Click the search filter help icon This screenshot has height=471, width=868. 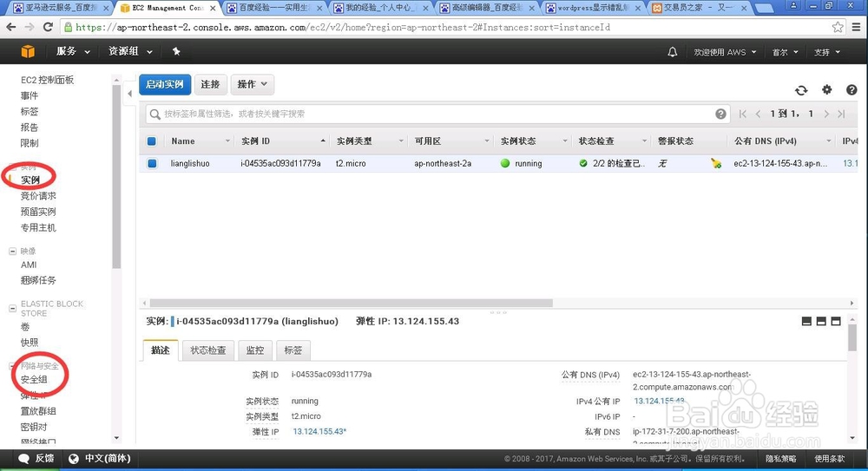(720, 114)
